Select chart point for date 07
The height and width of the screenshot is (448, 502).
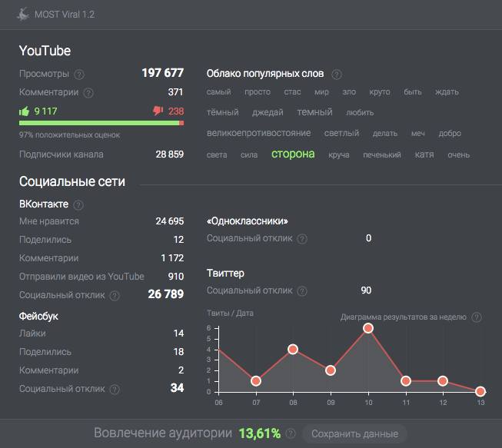(256, 381)
